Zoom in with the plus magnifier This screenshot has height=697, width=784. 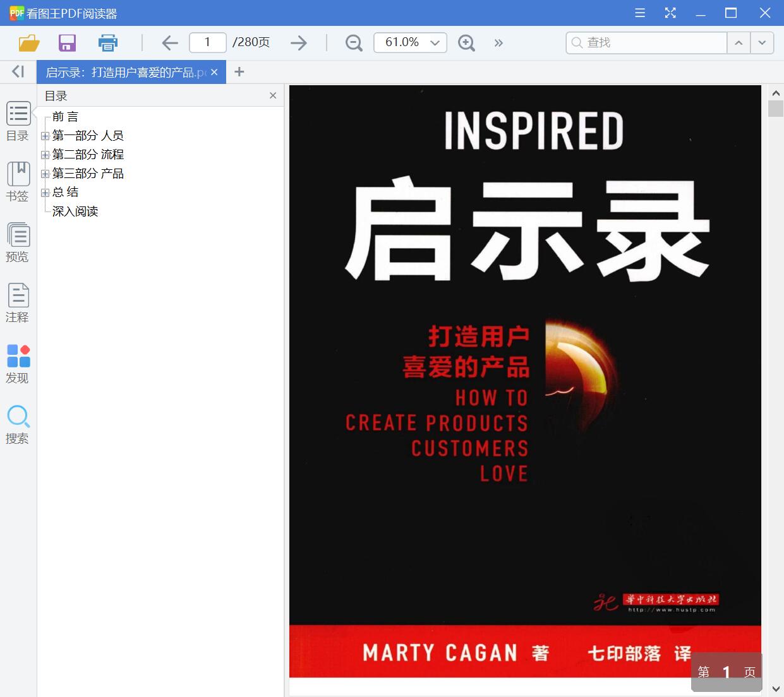466,43
